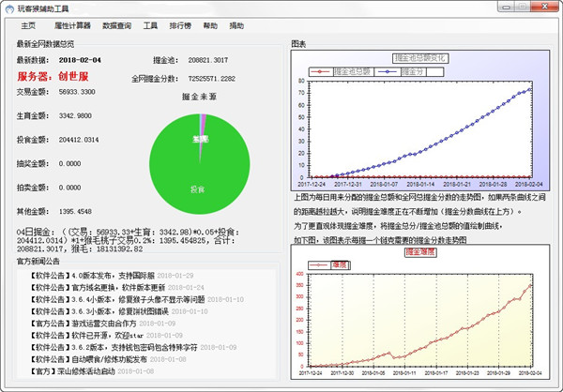Click the 04日掘金 formula summary text
The image size is (563, 392).
click(x=128, y=240)
